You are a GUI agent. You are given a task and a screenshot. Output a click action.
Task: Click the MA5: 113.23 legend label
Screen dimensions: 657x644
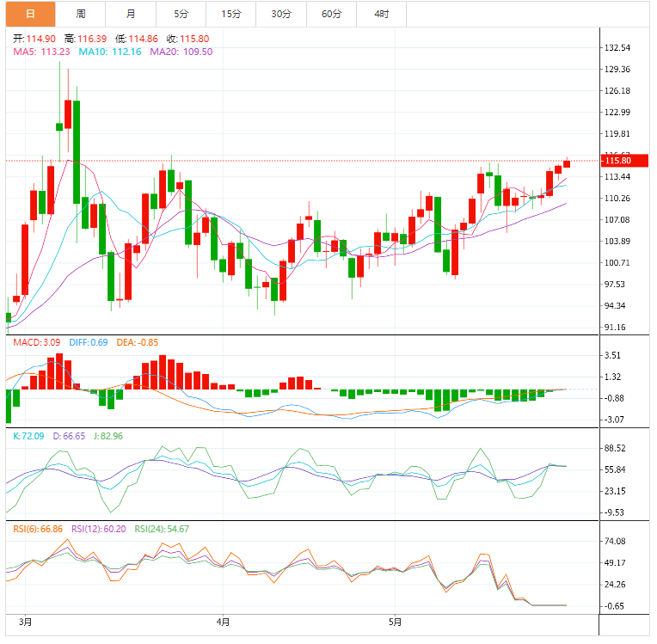pyautogui.click(x=41, y=52)
